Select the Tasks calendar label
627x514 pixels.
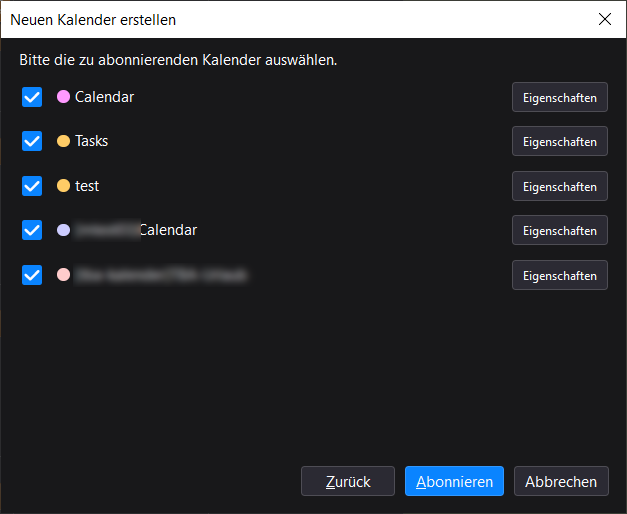[91, 141]
